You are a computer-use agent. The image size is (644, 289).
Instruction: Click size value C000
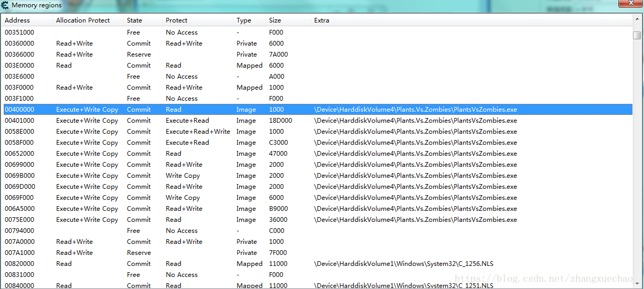(277, 231)
